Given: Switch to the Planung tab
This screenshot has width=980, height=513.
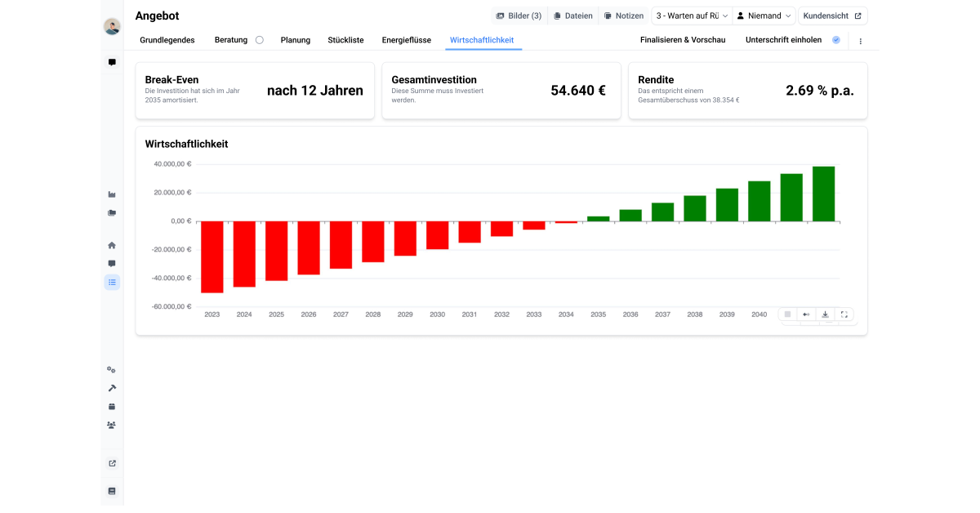Looking at the screenshot, I should pos(296,40).
